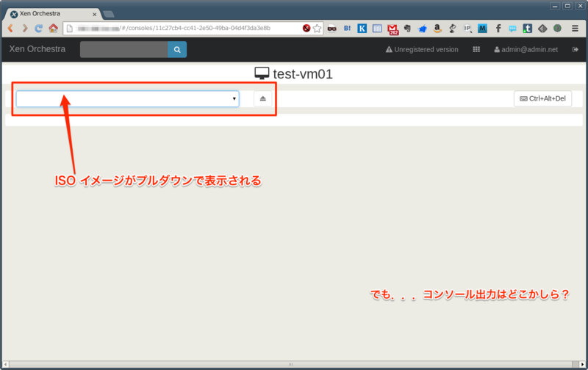Select the Xen Orchestra browser tab
This screenshot has height=370, width=588.
pos(52,14)
